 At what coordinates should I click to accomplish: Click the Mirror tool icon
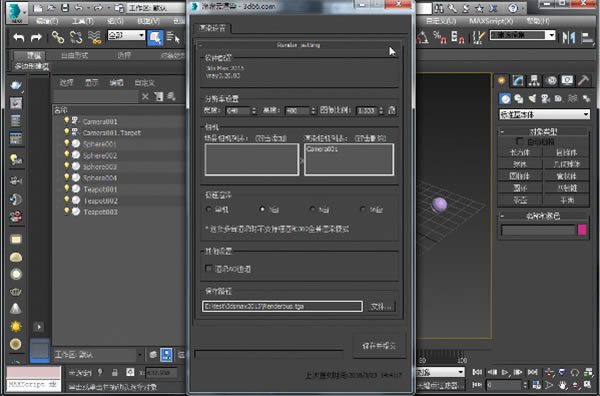tap(569, 37)
